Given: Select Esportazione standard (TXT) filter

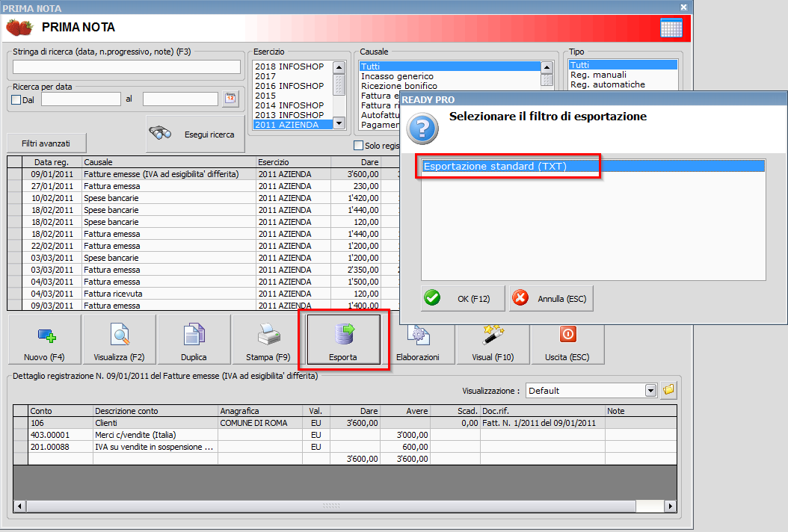Looking at the screenshot, I should (x=593, y=167).
